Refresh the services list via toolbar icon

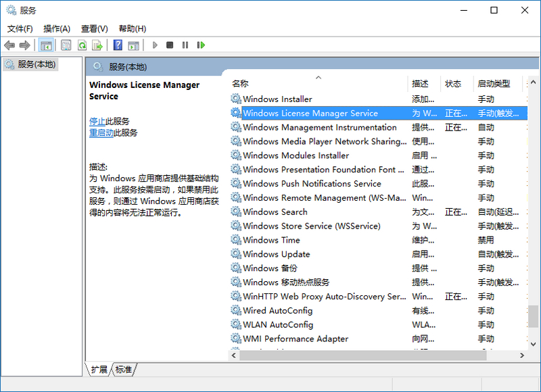(83, 45)
